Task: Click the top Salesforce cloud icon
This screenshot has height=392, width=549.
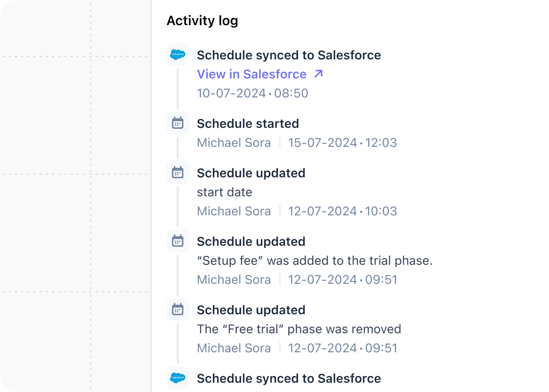Action: (x=177, y=55)
